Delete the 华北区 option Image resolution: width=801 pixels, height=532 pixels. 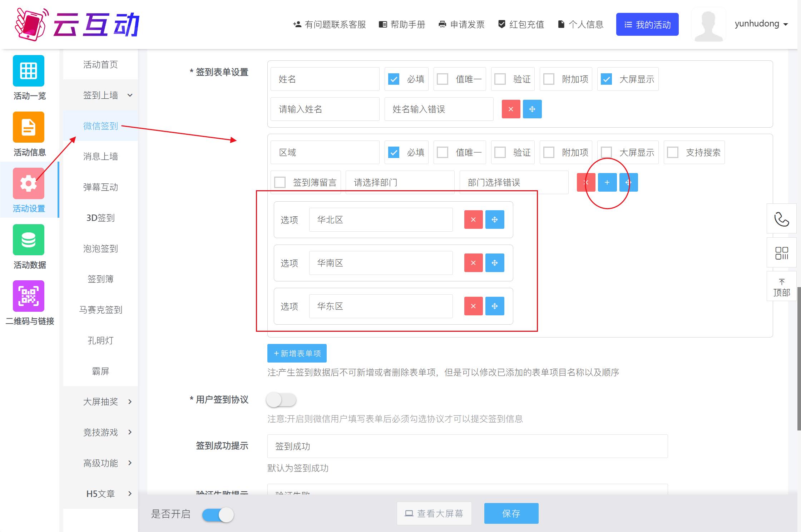coord(473,220)
